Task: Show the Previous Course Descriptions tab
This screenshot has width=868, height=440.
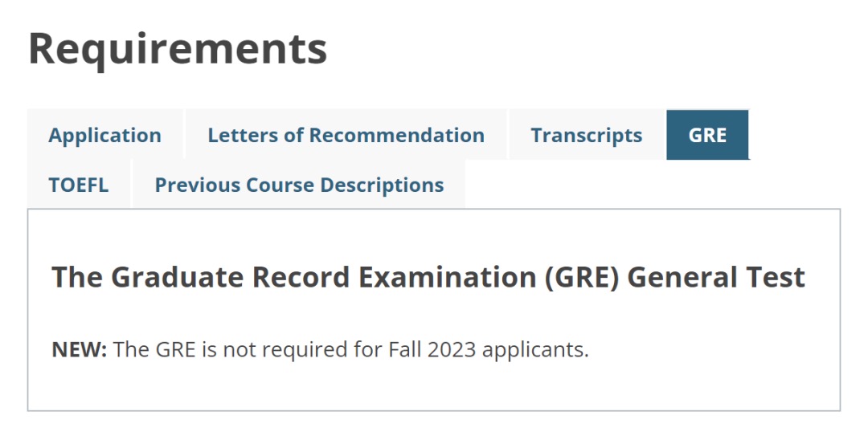Action: pyautogui.click(x=299, y=185)
